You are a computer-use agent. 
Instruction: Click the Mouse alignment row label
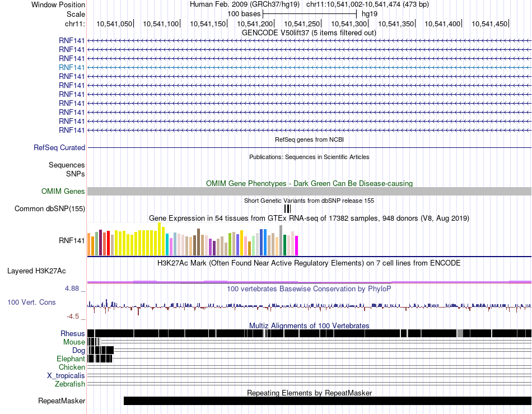pyautogui.click(x=74, y=342)
